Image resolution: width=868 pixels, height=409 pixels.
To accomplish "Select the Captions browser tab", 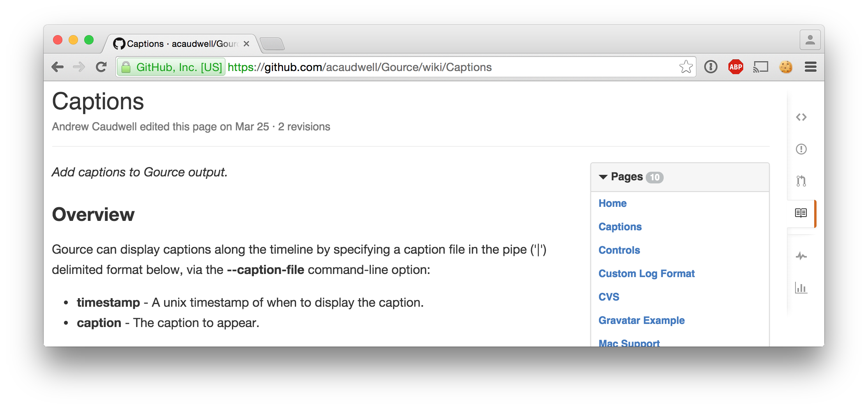I will tap(181, 44).
